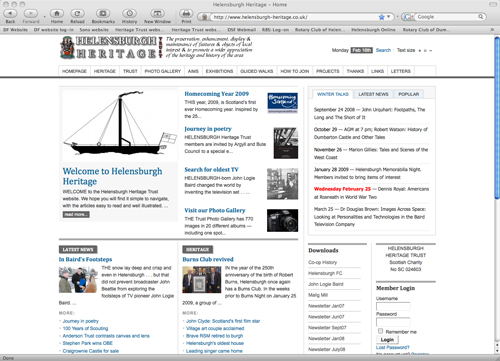The height and width of the screenshot is (361, 500).
Task: Click the Forward navigation button
Action: tap(31, 13)
